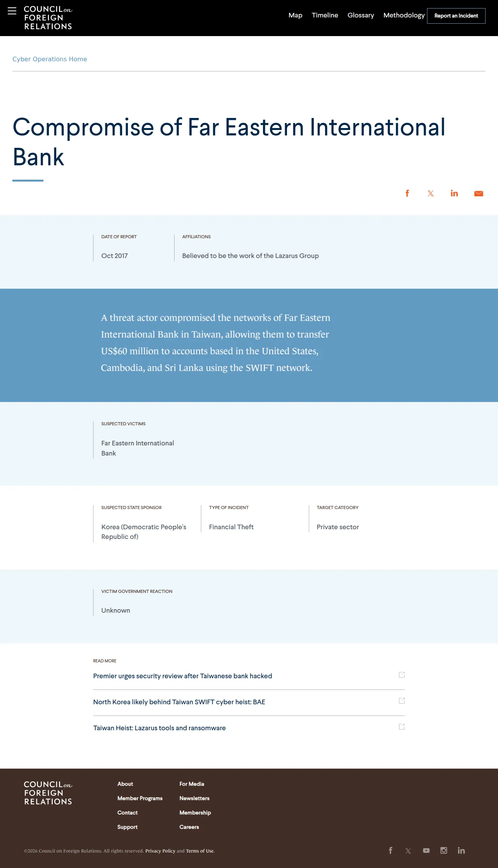Click the 'Compromise of Far Eastern International Bank' heading

pyautogui.click(x=229, y=142)
